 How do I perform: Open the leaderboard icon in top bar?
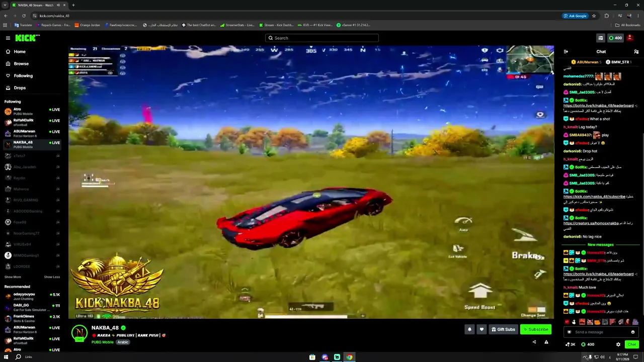pyautogui.click(x=600, y=38)
